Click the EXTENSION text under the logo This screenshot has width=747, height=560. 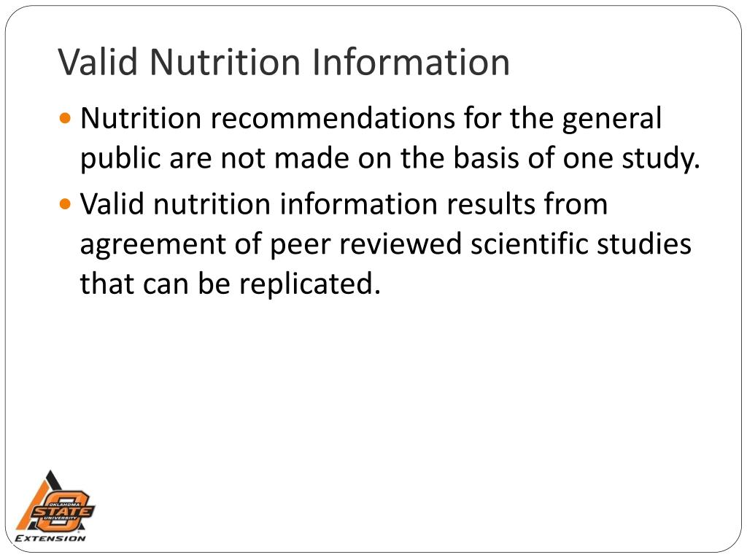click(50, 538)
